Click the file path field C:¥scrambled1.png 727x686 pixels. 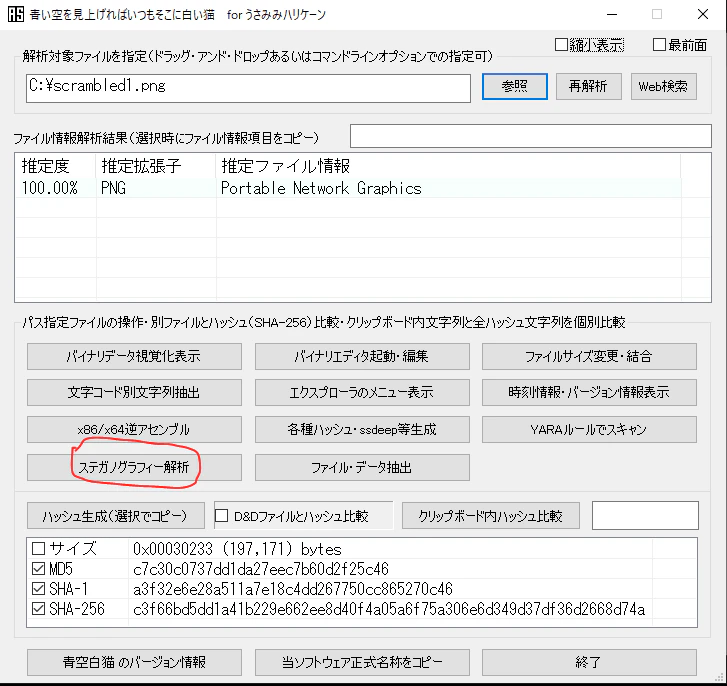pyautogui.click(x=249, y=88)
